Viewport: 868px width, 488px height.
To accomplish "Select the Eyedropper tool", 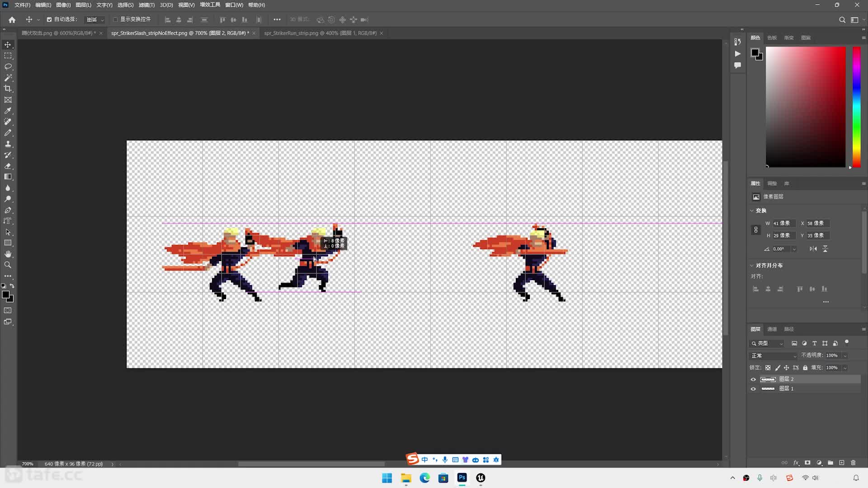I will [8, 111].
